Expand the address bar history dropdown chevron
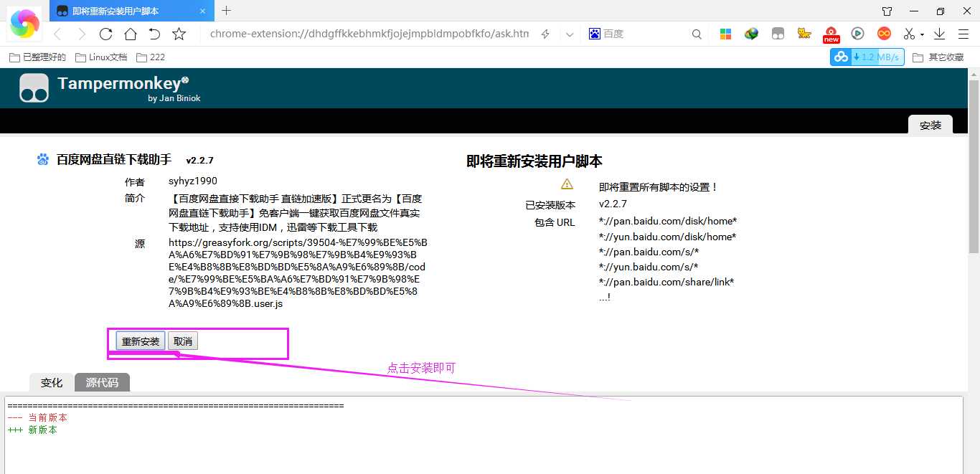The width and height of the screenshot is (980, 474). coord(570,34)
